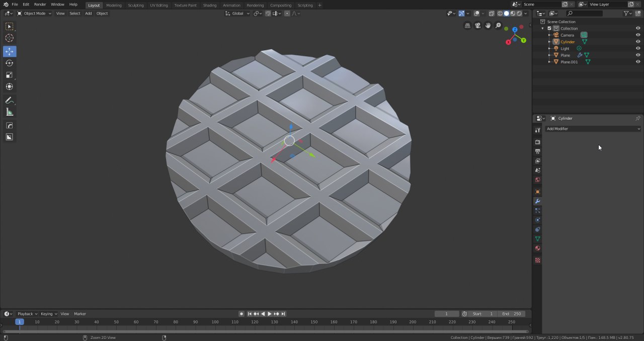Open the Scene properties tab
The image size is (644, 341).
[537, 170]
